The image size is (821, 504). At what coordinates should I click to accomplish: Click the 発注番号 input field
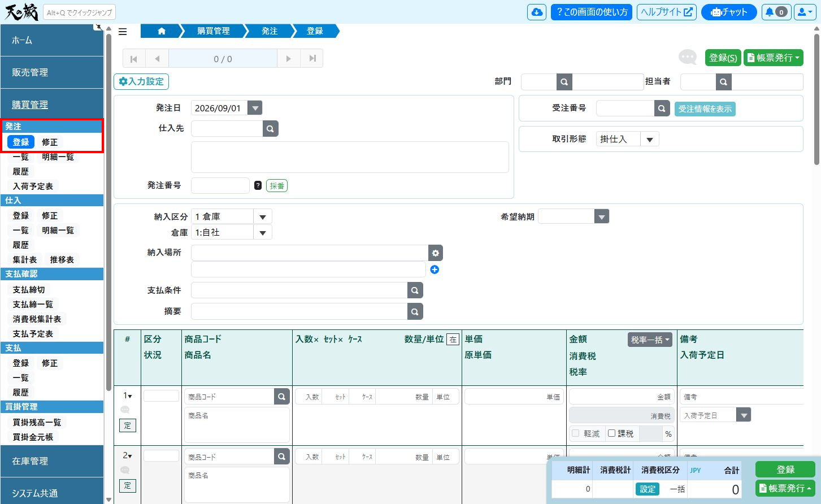220,185
